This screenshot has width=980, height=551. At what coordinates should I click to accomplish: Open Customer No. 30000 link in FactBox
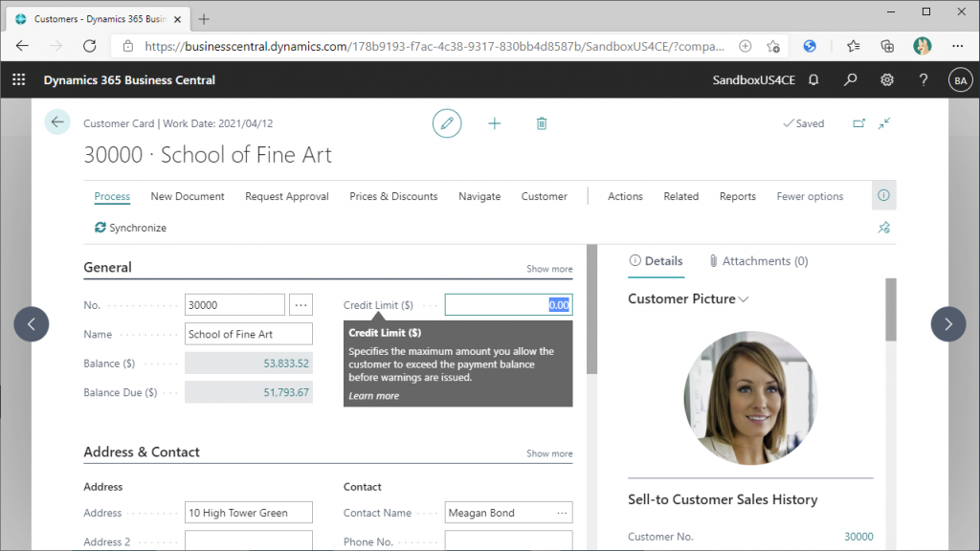coord(858,537)
